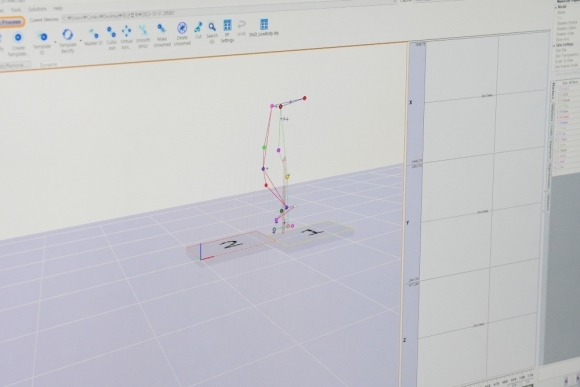Click the Make Unnamed icon
Screen dimensions: 580x387
pos(162,29)
